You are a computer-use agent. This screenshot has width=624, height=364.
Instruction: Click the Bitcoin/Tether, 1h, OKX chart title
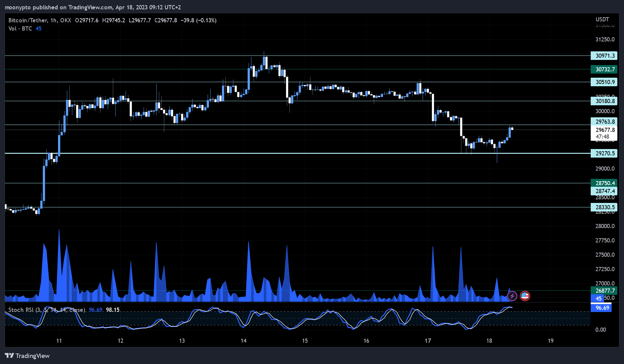[40, 20]
